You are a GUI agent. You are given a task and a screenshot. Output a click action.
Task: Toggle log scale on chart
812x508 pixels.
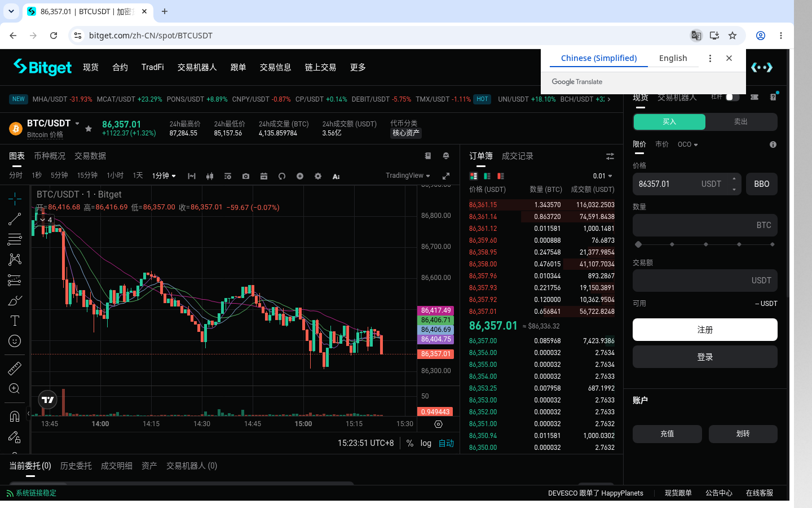coord(426,443)
